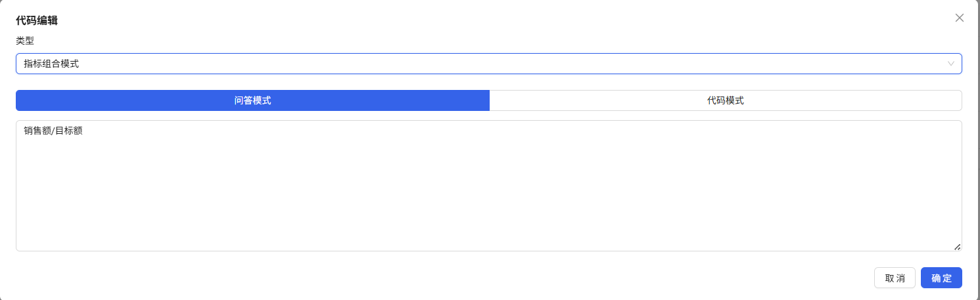Dismiss the dialog via top-right close icon
Viewport: 980px width, 300px height.
[x=960, y=18]
